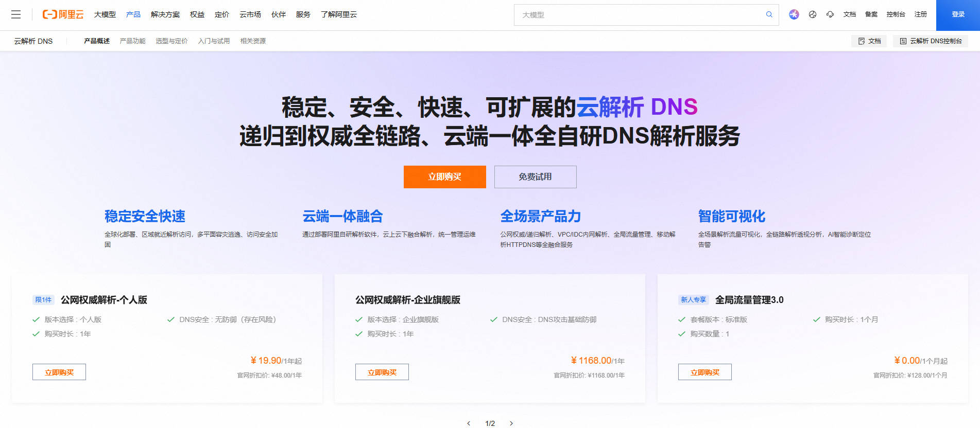Click the ¥1168.00/1年 price

point(597,361)
